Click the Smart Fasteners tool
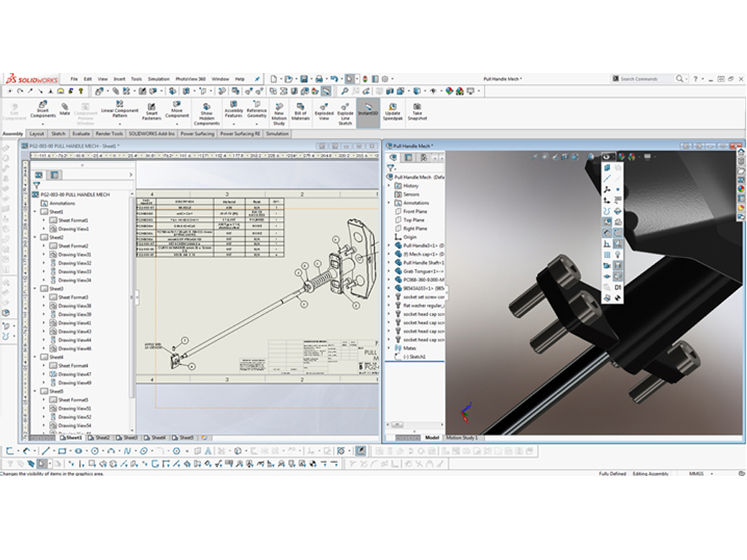747x560 pixels. (152, 112)
